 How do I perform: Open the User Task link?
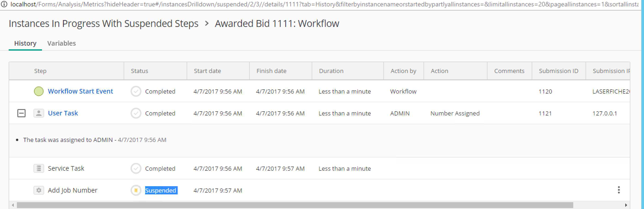pos(63,113)
